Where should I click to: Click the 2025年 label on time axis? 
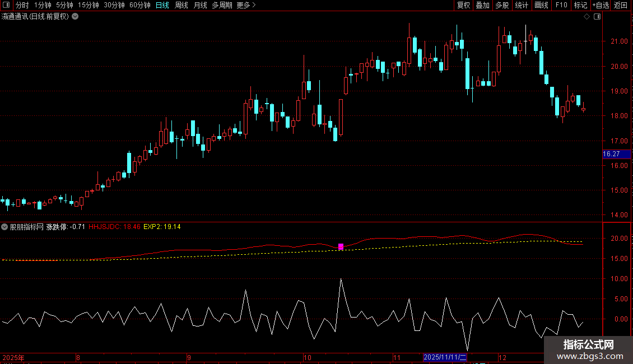pyautogui.click(x=13, y=357)
